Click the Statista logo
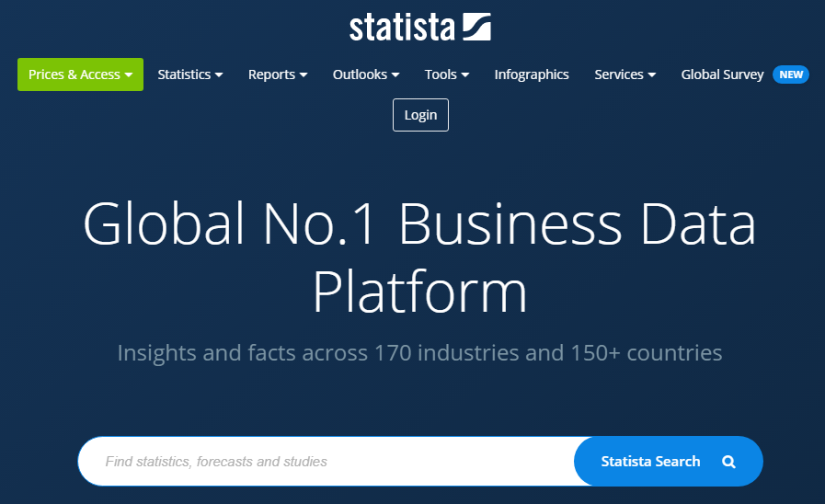This screenshot has width=825, height=504. (x=420, y=28)
